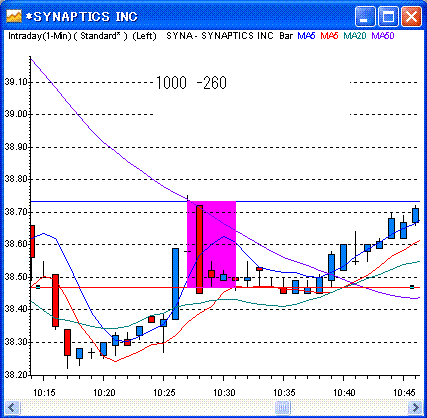The height and width of the screenshot is (418, 427).
Task: Click the 10:30 time axis label
Action: [x=224, y=393]
